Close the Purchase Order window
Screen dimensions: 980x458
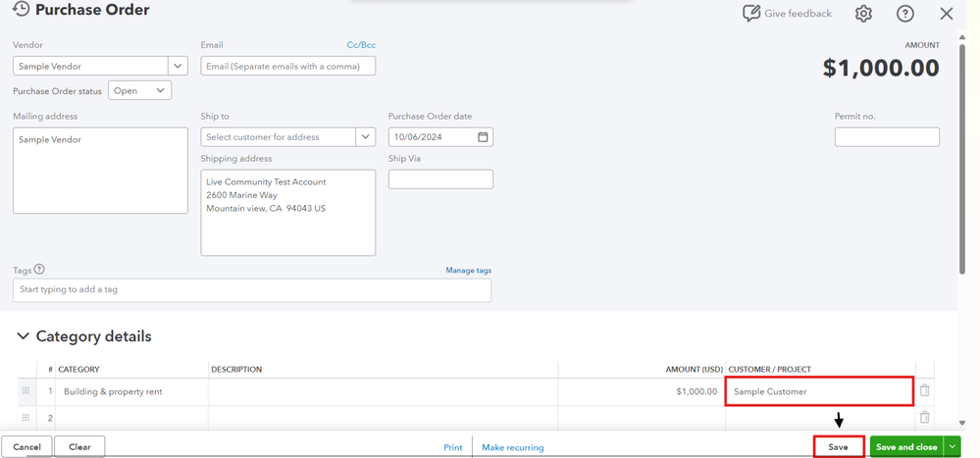click(946, 14)
